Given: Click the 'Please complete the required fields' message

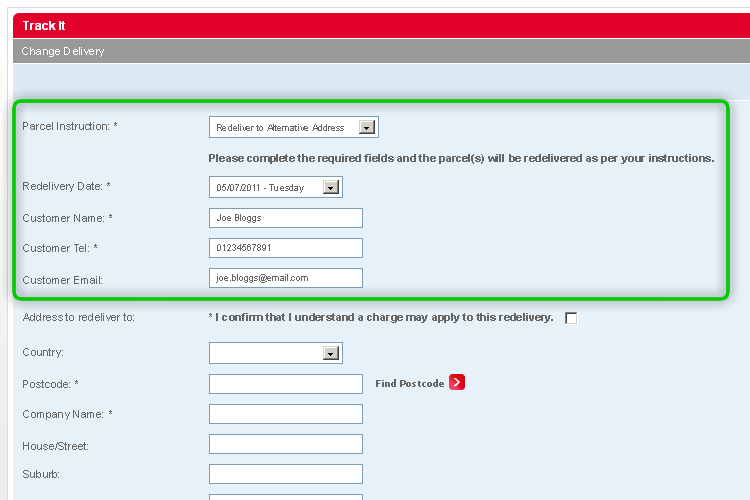Looking at the screenshot, I should [x=461, y=158].
